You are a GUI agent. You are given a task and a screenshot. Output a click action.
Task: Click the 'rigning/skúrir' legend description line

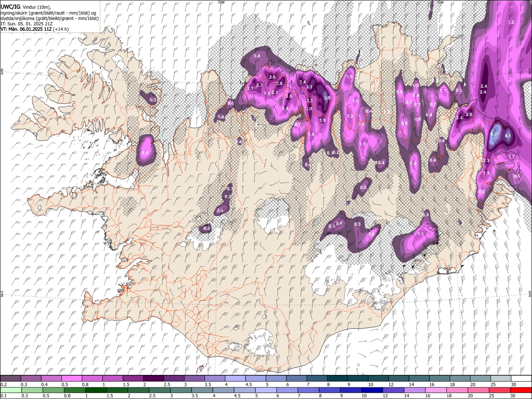tap(49, 13)
